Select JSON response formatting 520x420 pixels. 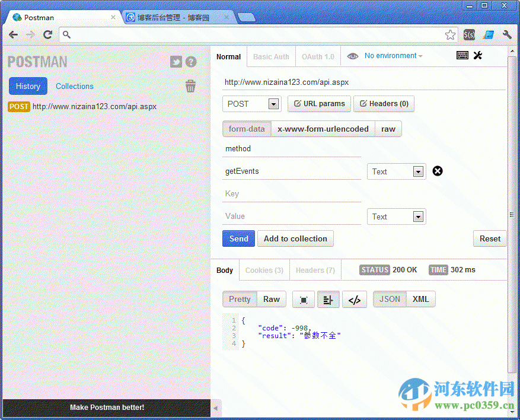tap(389, 299)
